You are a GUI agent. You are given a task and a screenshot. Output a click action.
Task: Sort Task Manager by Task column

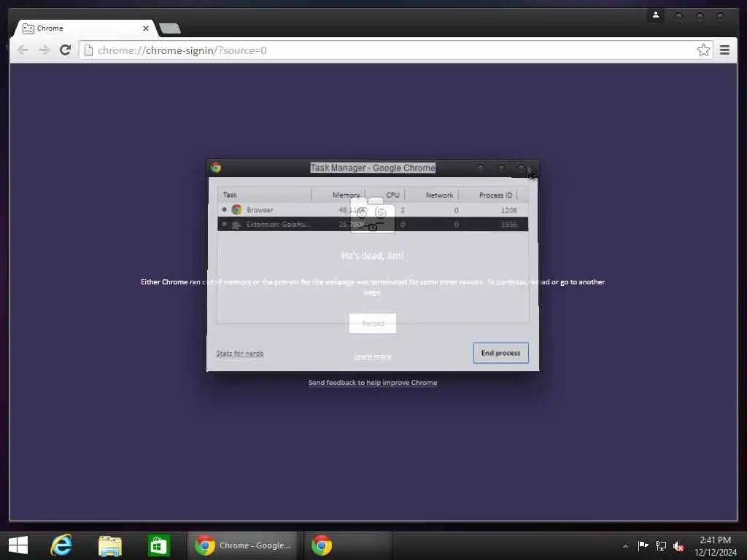(x=264, y=195)
